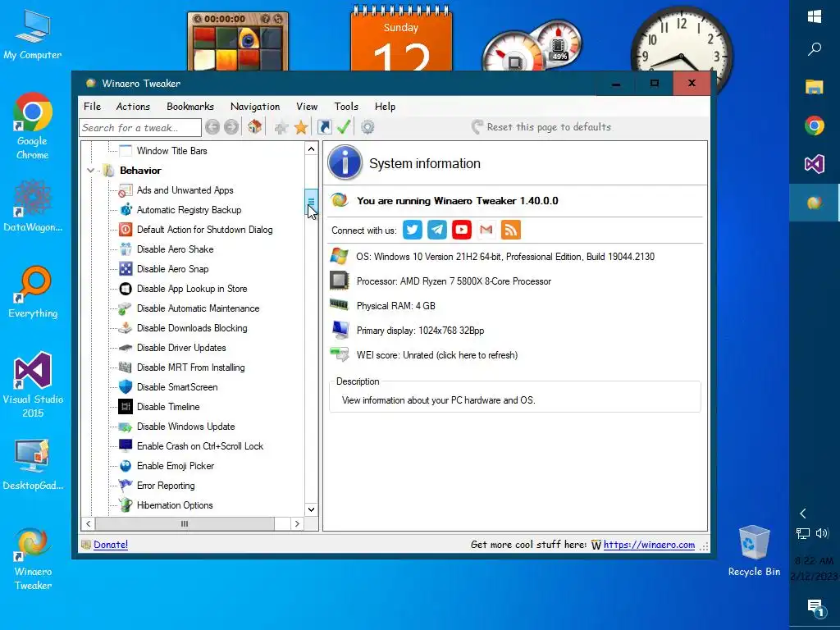Open the Gmail connect icon
The height and width of the screenshot is (630, 840).
point(486,230)
